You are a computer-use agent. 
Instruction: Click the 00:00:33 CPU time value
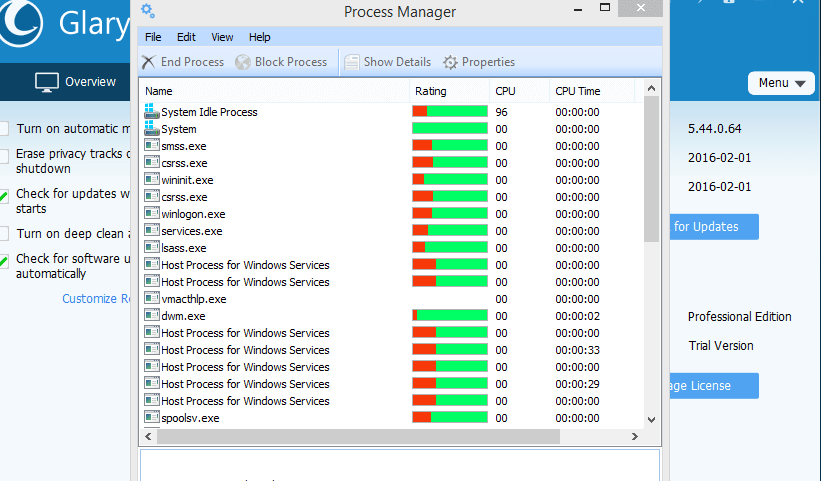coord(577,350)
